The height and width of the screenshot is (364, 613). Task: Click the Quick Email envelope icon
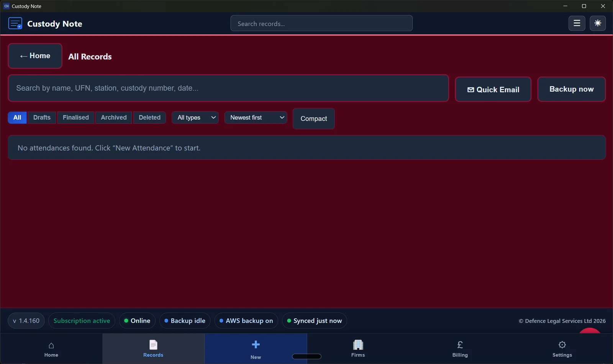click(471, 90)
